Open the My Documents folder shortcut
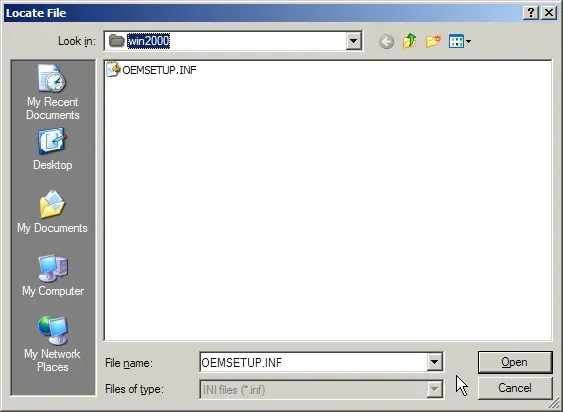Screen dimensions: 563x412 52,212
